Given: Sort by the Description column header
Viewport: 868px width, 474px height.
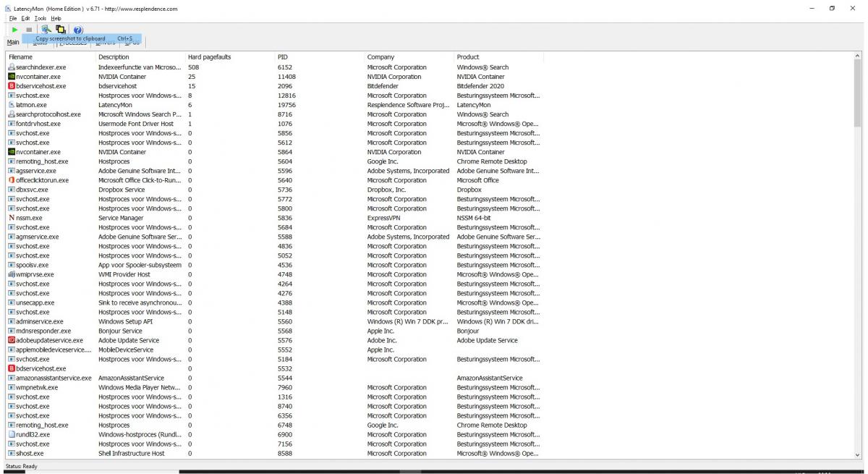Looking at the screenshot, I should pyautogui.click(x=140, y=56).
